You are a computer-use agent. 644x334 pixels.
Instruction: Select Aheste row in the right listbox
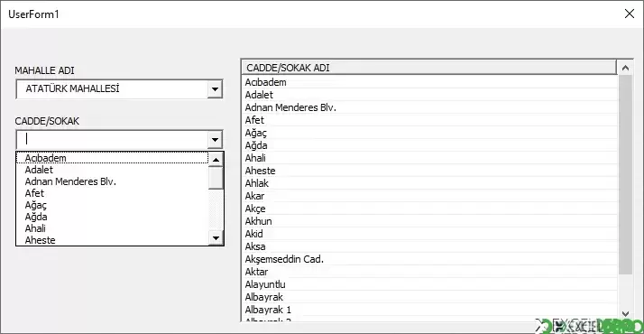430,171
